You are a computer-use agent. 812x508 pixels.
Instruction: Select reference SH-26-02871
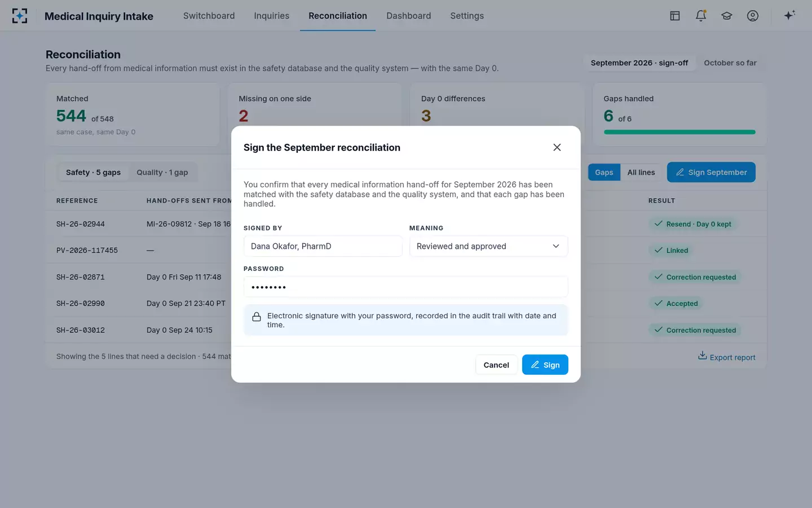pos(81,277)
